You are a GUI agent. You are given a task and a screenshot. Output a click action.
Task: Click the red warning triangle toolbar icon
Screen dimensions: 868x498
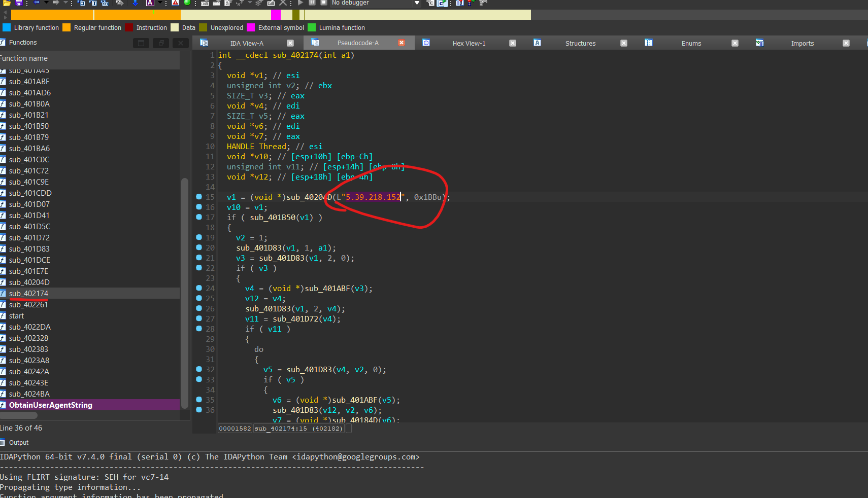[175, 3]
